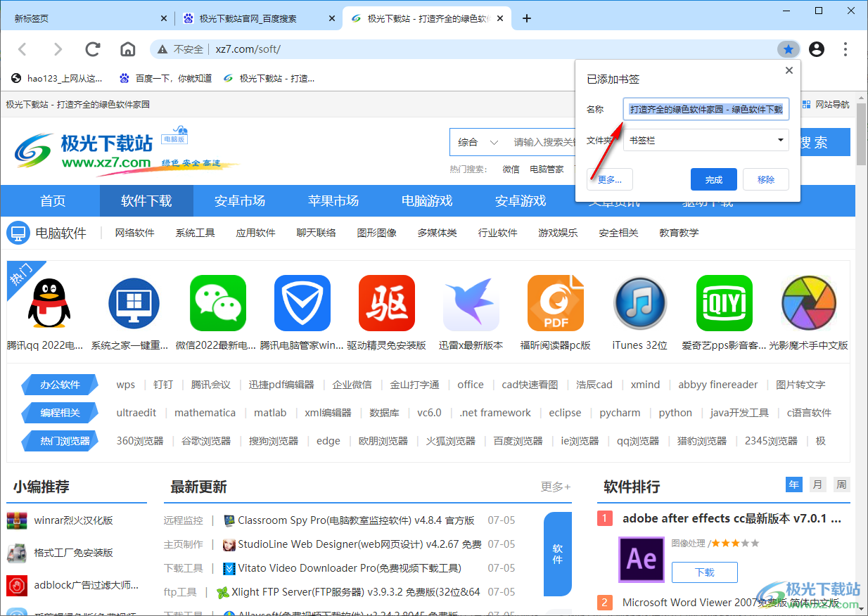Screen dimensions: 868x616
Task: Click the 完成 button in bookmark dialog
Action: [713, 179]
